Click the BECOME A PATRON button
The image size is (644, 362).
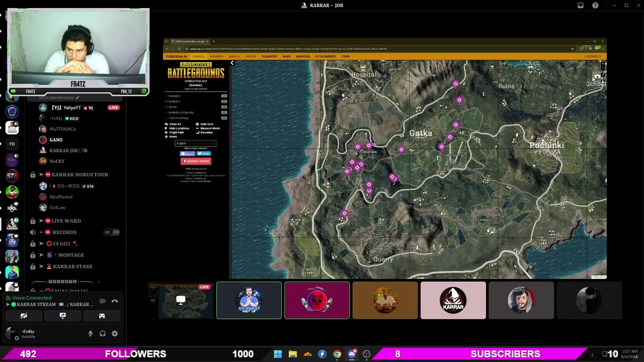(196, 161)
